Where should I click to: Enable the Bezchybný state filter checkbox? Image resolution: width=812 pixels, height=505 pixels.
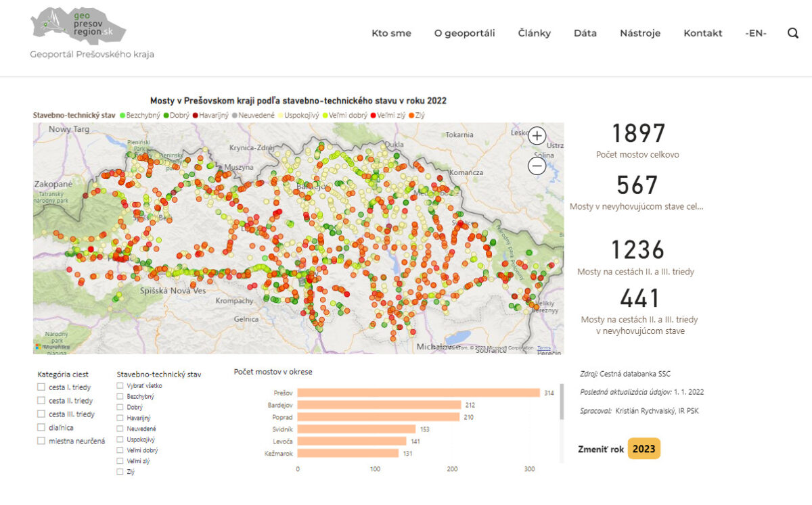pyautogui.click(x=120, y=397)
